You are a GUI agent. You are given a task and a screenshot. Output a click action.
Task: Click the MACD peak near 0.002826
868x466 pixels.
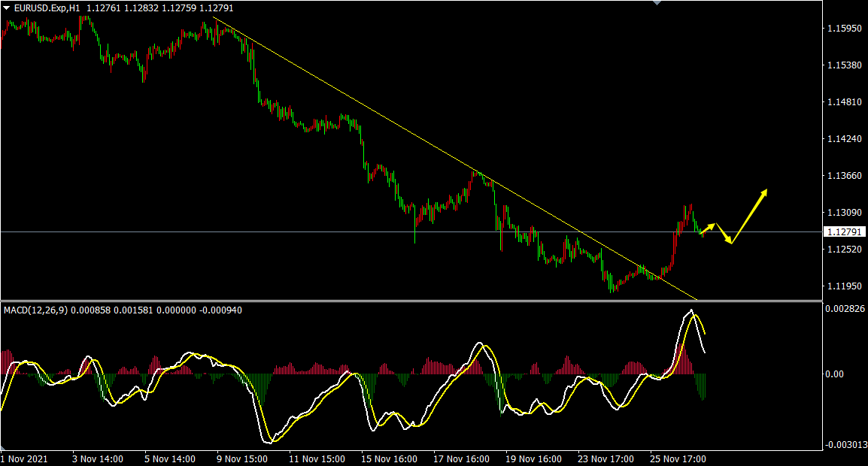pos(690,312)
